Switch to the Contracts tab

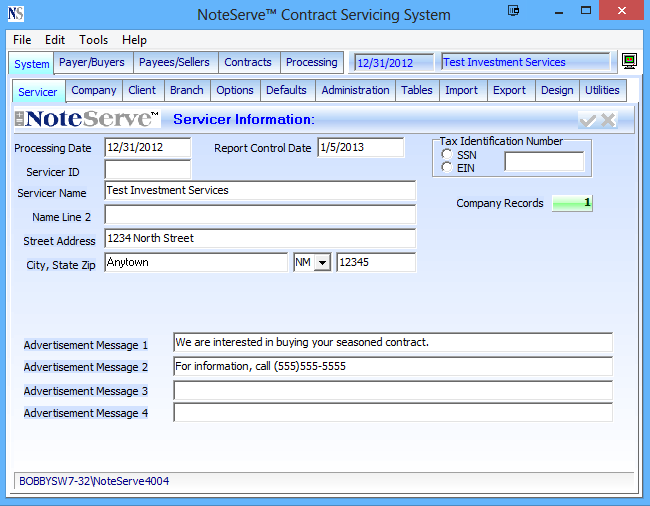[248, 62]
